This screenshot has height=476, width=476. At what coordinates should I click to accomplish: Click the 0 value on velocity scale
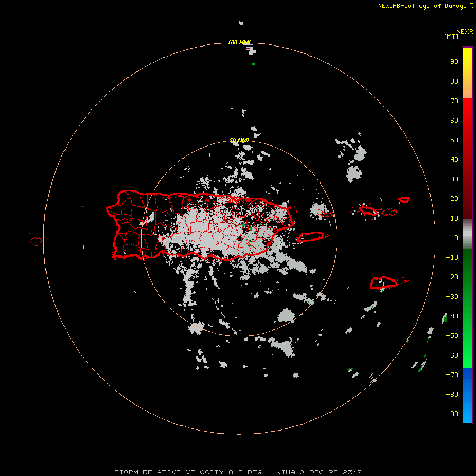click(456, 238)
